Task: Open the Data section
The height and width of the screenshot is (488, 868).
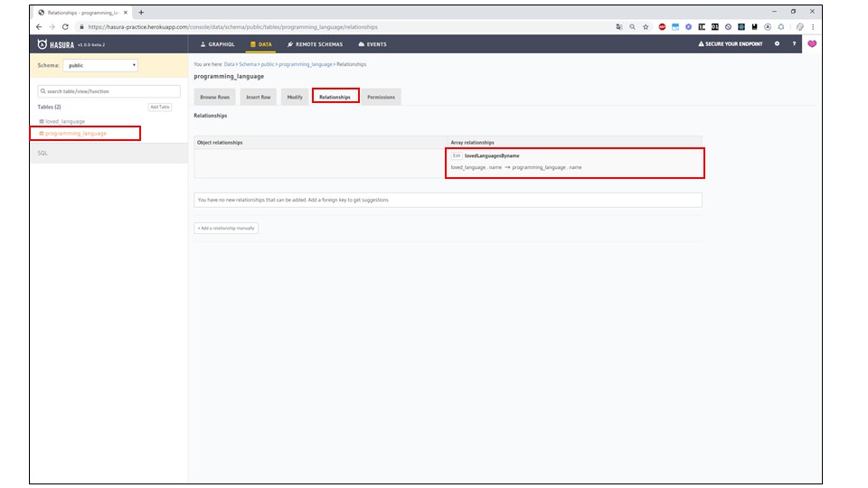Action: click(x=260, y=44)
